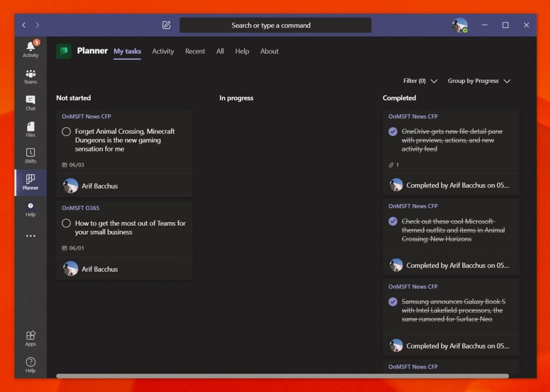Select Planner in the sidebar
The image size is (550, 392).
31,183
